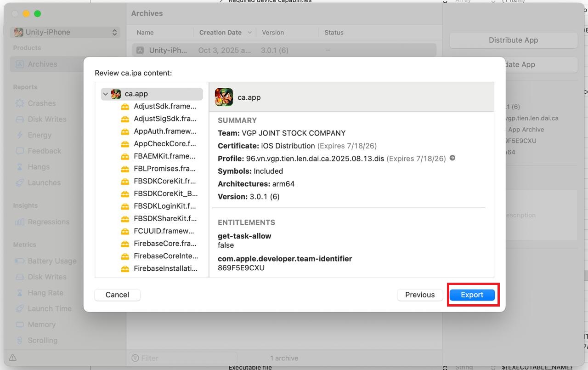
Task: Click the Export button
Action: point(472,295)
